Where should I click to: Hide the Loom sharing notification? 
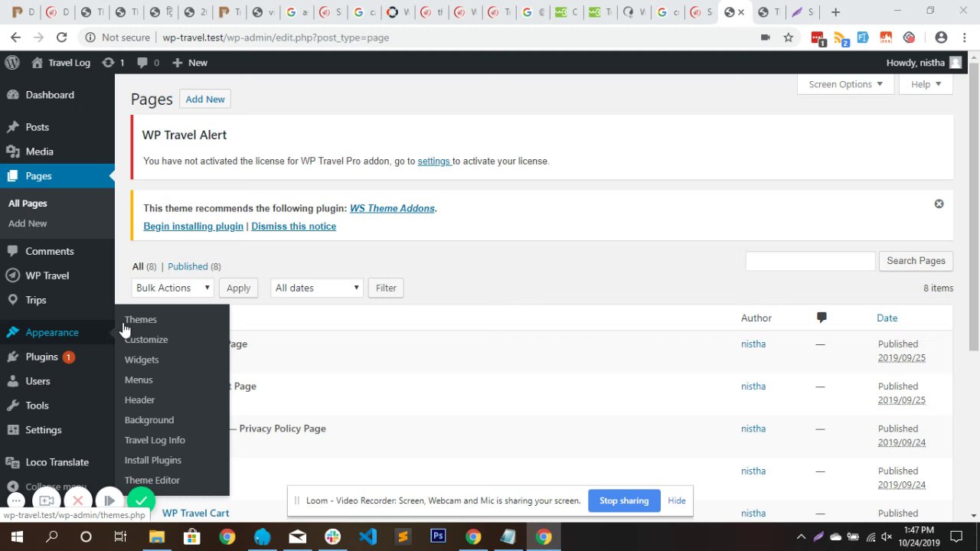677,500
